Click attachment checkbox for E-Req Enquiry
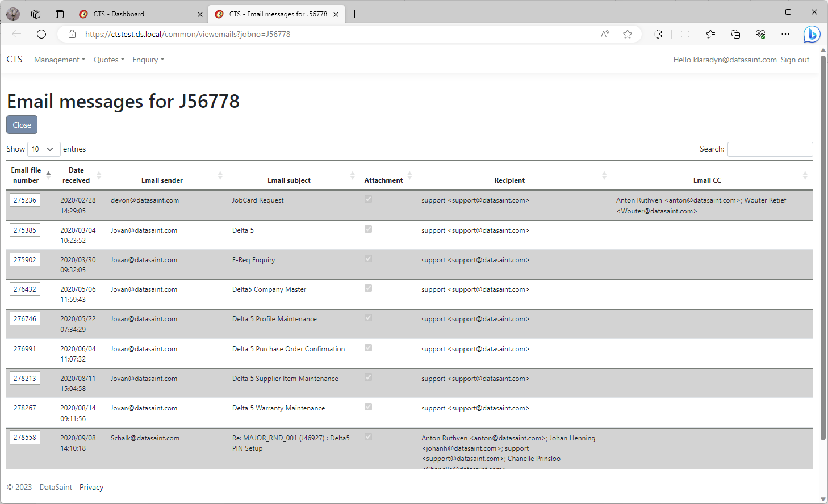The height and width of the screenshot is (504, 828). pyautogui.click(x=368, y=259)
